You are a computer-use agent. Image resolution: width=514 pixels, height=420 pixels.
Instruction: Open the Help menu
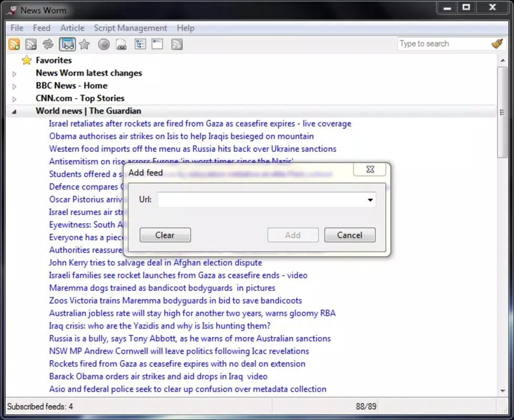coord(185,28)
